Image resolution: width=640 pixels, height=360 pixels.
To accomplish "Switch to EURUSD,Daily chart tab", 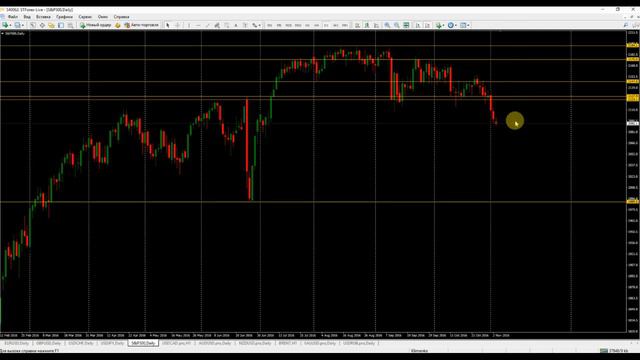I will [17, 343].
